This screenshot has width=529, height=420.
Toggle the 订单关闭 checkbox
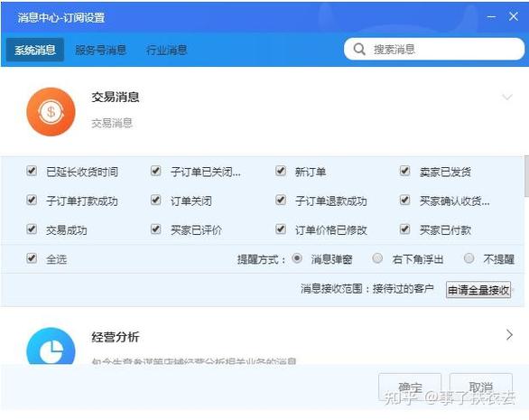point(156,200)
